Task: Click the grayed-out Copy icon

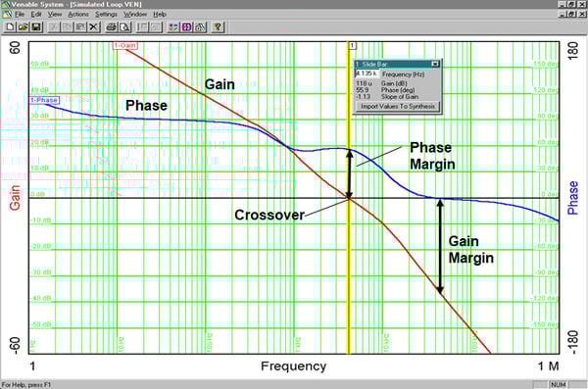Action: pos(67,27)
